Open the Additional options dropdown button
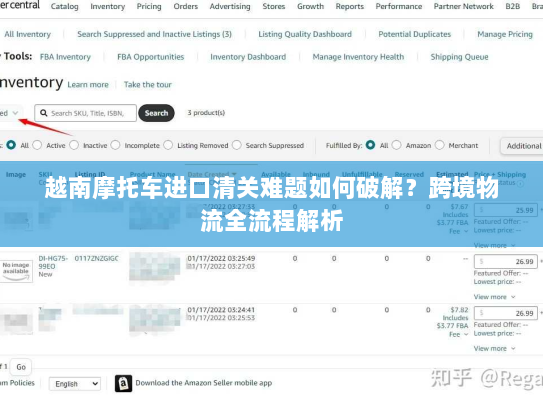The width and height of the screenshot is (543, 408). click(x=522, y=146)
